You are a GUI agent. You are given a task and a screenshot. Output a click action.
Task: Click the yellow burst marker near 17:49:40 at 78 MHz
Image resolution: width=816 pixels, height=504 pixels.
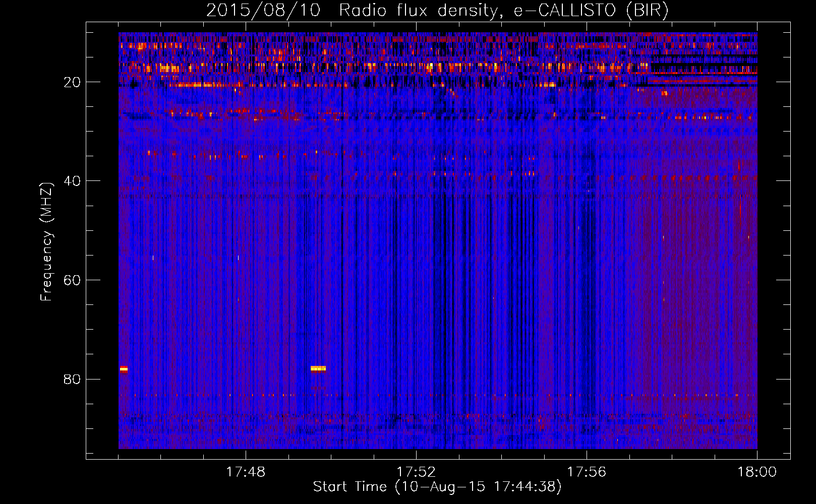click(318, 368)
